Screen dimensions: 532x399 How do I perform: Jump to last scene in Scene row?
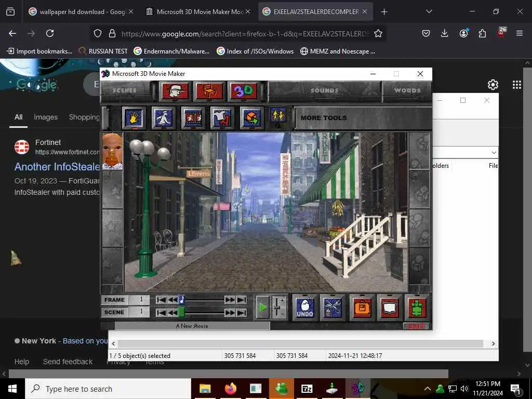242,312
